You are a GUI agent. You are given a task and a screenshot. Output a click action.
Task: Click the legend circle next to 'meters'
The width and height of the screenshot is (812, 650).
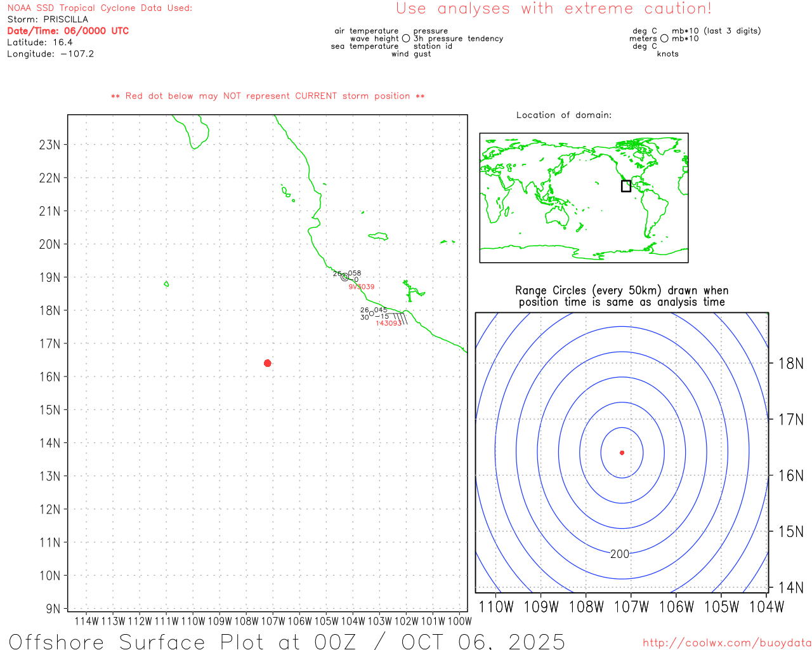point(664,39)
